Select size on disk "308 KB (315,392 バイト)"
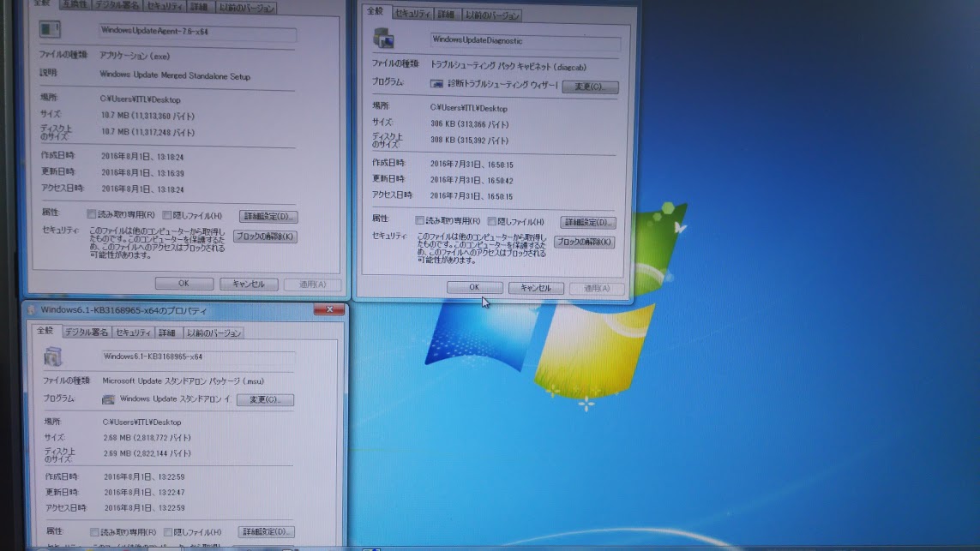Viewport: 980px width, 551px height. tap(469, 140)
